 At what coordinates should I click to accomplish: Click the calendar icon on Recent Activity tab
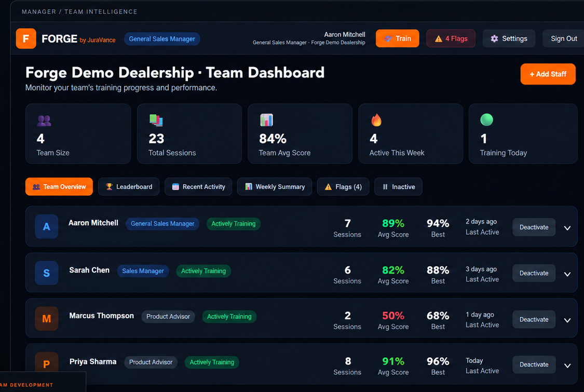pos(175,187)
